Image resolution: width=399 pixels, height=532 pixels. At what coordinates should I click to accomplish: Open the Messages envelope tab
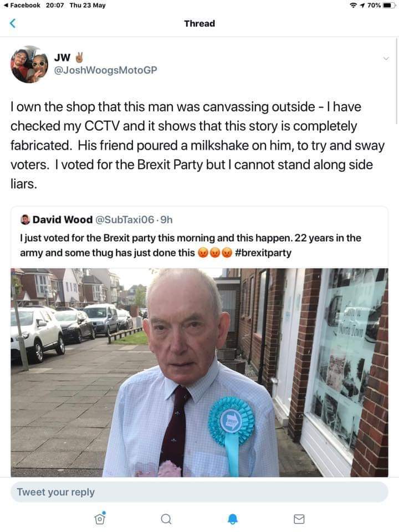click(299, 519)
